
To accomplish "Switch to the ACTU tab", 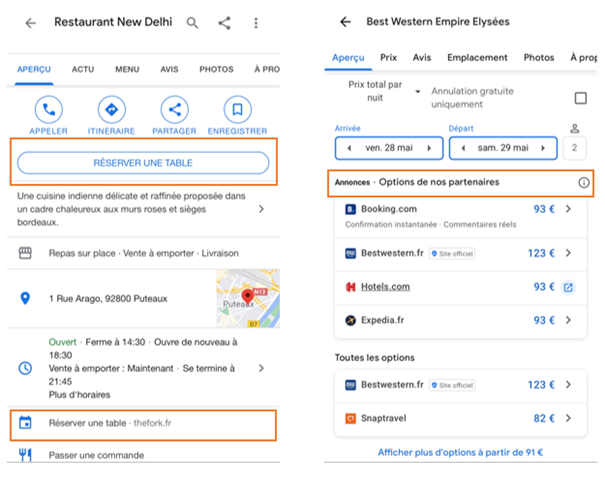I will [83, 69].
